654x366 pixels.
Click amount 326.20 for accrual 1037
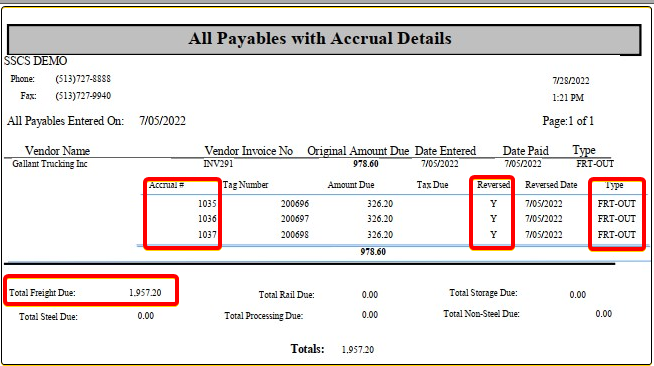(x=380, y=235)
